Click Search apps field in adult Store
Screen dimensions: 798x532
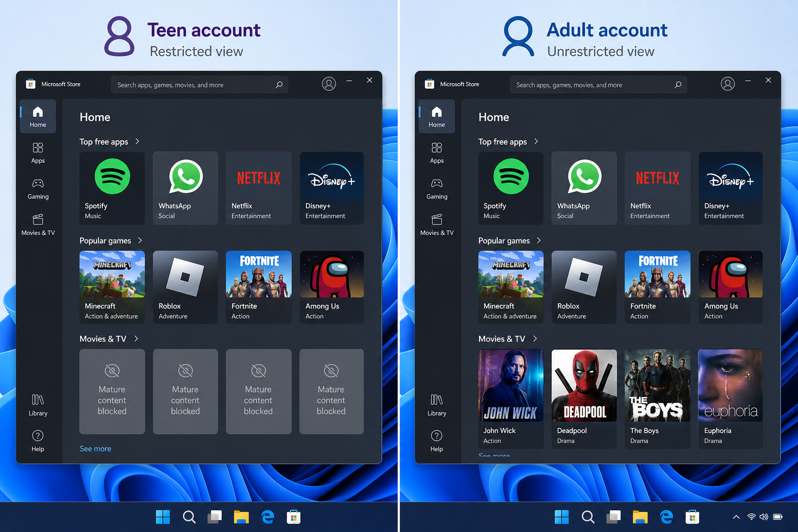[x=598, y=85]
